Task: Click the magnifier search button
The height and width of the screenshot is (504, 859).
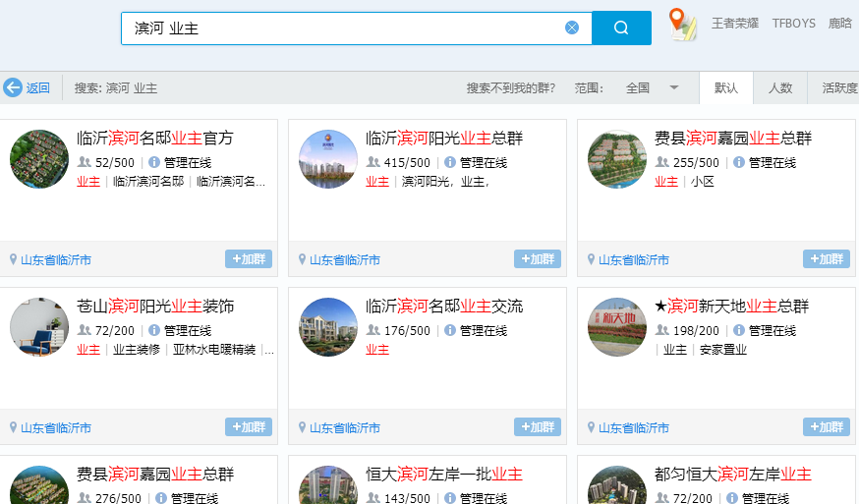Action: click(621, 28)
